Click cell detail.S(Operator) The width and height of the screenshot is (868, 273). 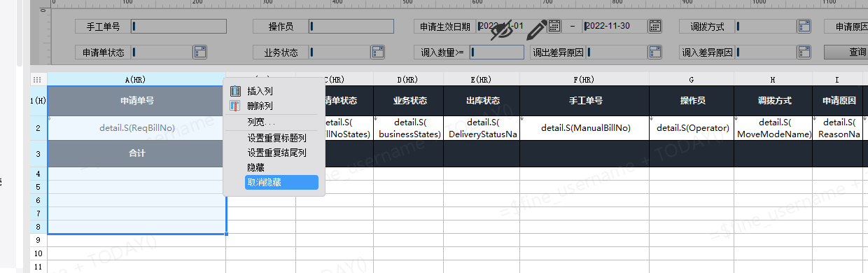[692, 128]
